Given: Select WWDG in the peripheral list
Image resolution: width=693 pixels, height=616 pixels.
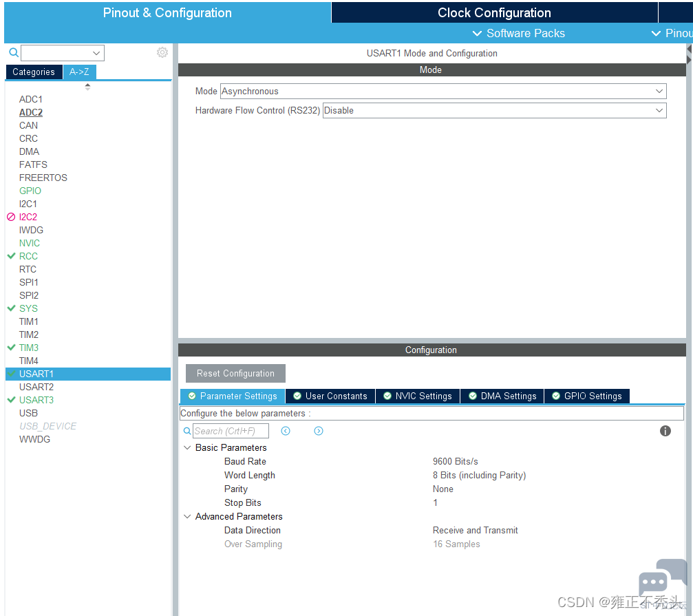Looking at the screenshot, I should click(x=34, y=439).
